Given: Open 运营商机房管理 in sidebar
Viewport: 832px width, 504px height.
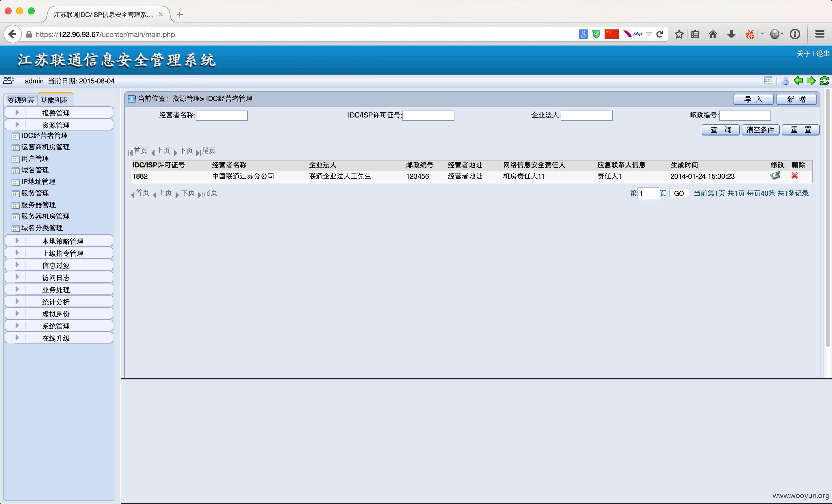Looking at the screenshot, I should (x=45, y=147).
